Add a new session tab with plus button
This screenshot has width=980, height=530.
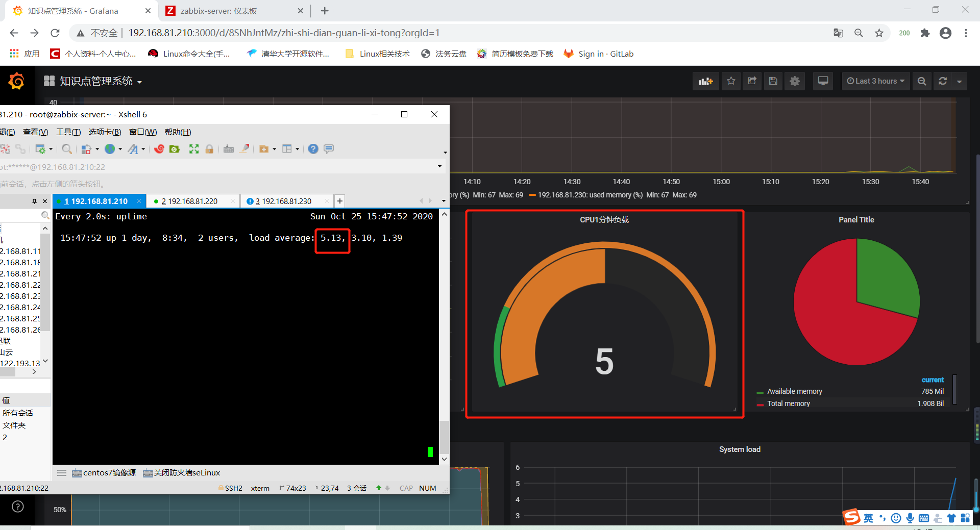pyautogui.click(x=339, y=201)
